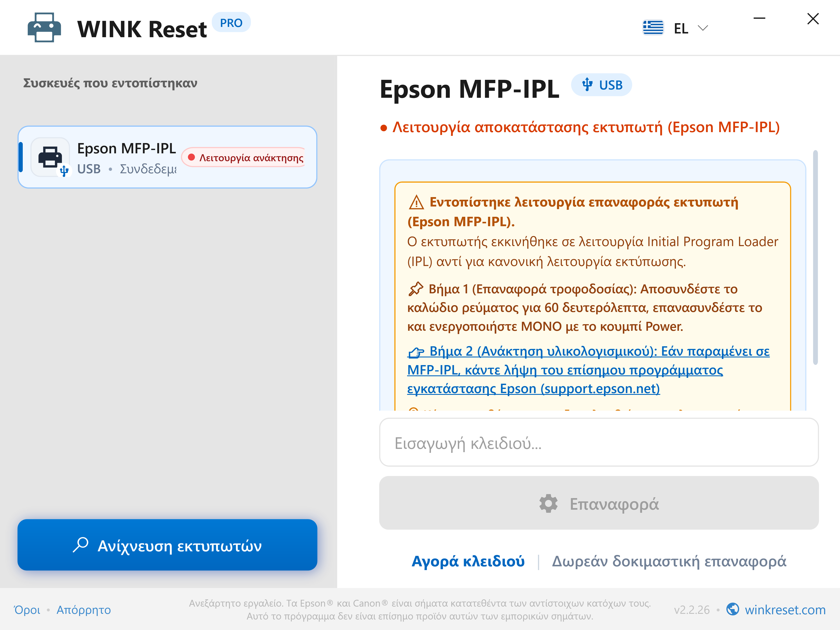Click the USB badge beside Epson MFP-IPL title
The width and height of the screenshot is (840, 630).
[602, 85]
